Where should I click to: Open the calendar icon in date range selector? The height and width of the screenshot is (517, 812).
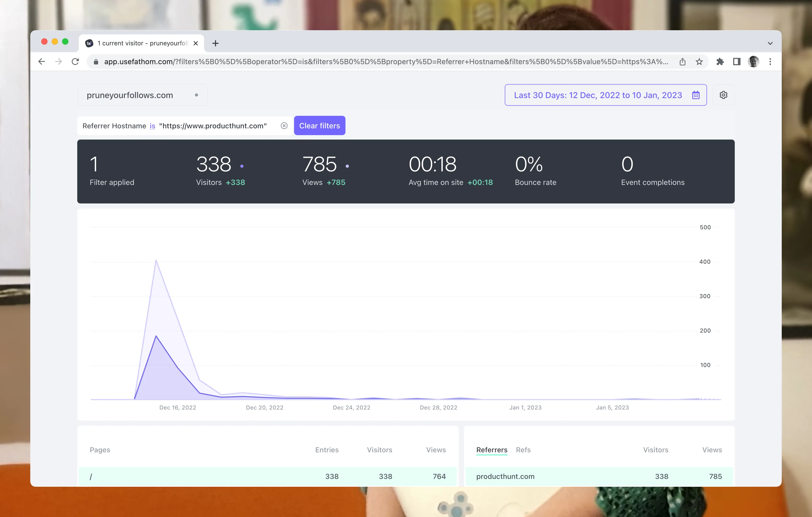[695, 95]
